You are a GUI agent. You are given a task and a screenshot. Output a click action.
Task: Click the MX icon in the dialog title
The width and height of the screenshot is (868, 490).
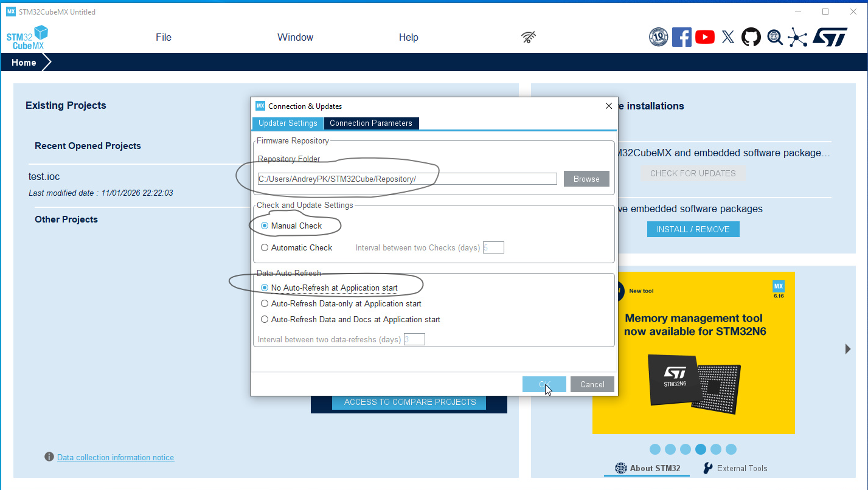[260, 106]
